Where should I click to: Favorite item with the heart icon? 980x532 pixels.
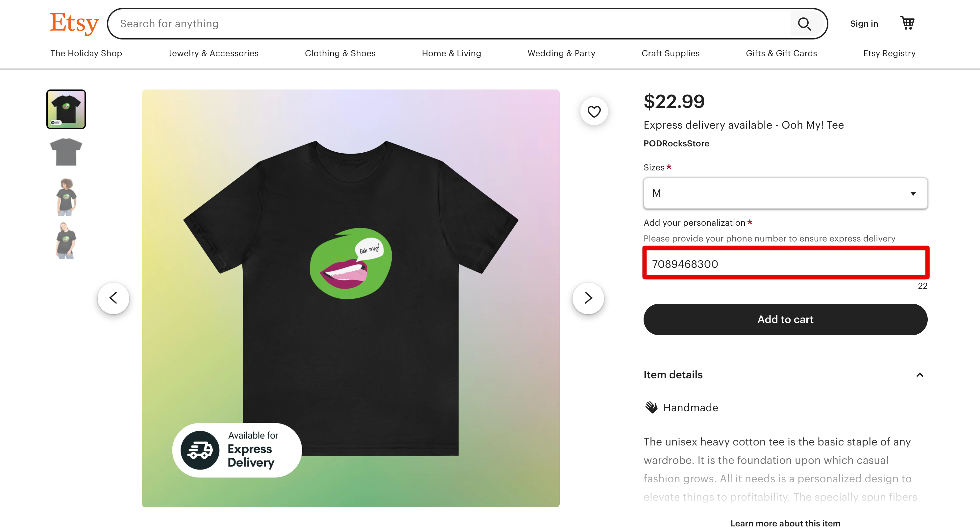coord(594,112)
